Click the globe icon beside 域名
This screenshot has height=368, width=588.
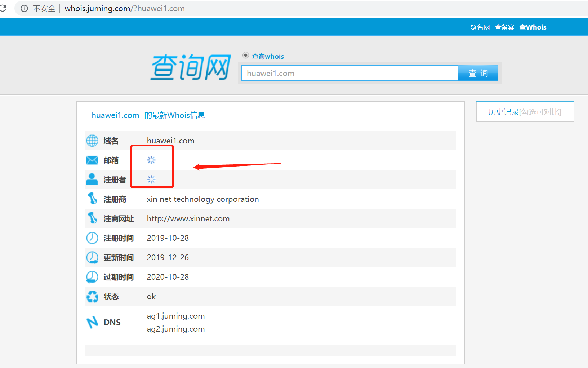point(92,141)
